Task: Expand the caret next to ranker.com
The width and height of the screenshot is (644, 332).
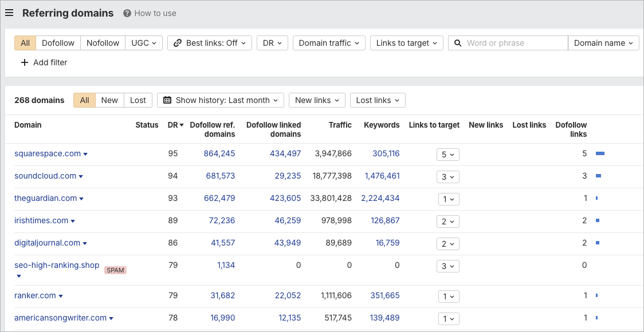Action: coord(61,297)
